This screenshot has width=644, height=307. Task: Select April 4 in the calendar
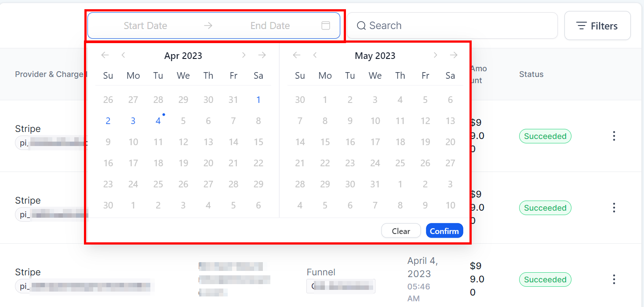158,121
